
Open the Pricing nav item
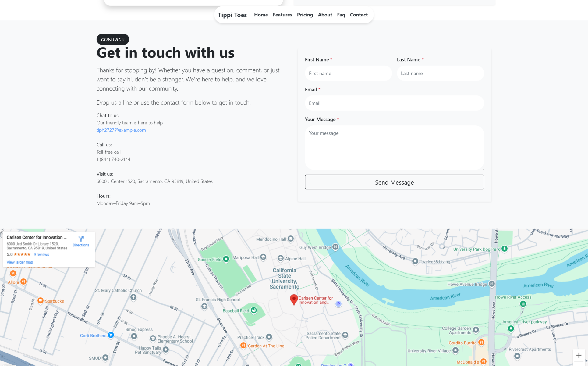[x=305, y=15]
